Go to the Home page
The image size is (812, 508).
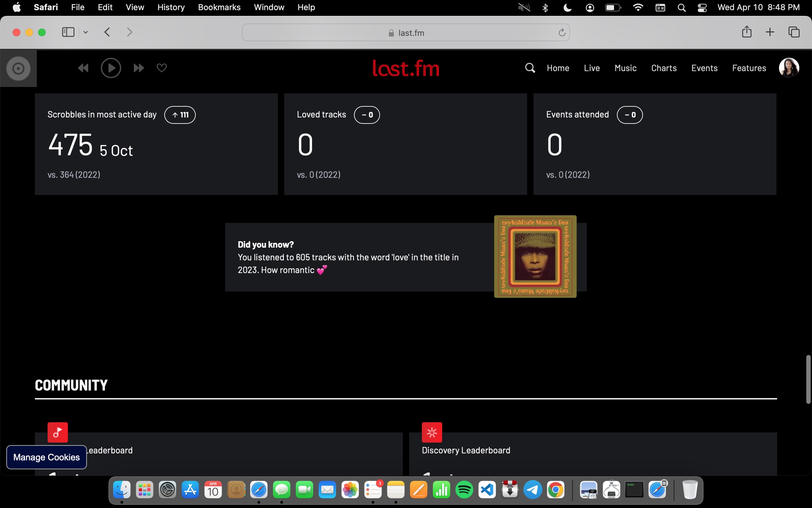[558, 68]
